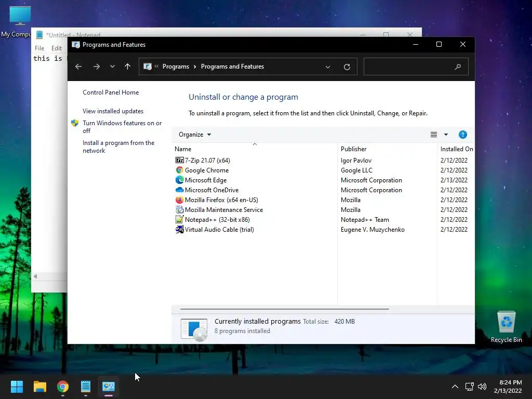The height and width of the screenshot is (399, 532).
Task: Expand the breadcrumb overflow chevrons
Action: (x=156, y=66)
